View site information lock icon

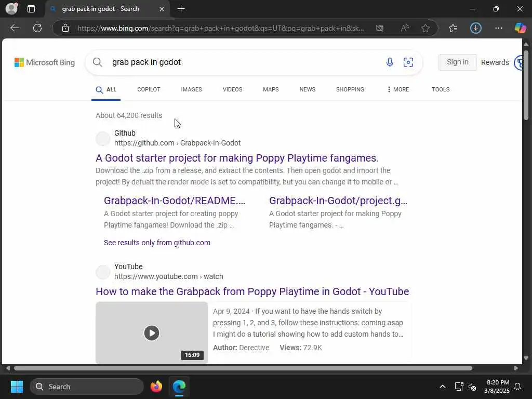click(x=65, y=28)
